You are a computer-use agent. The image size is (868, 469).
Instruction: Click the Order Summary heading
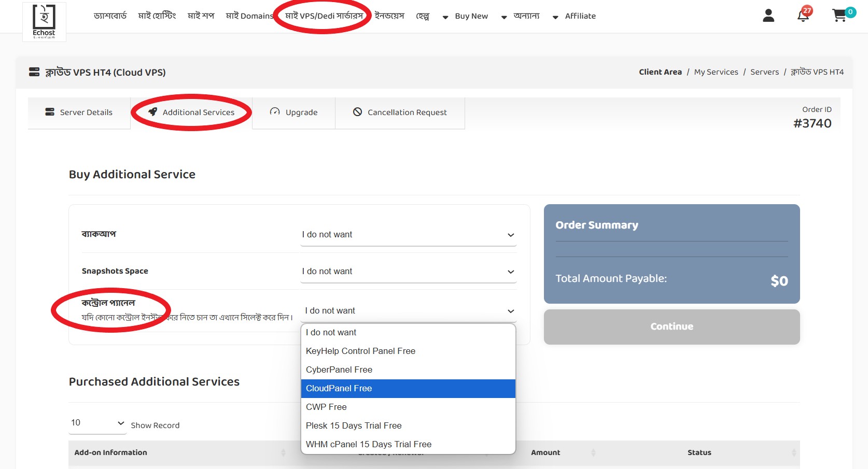pyautogui.click(x=597, y=225)
